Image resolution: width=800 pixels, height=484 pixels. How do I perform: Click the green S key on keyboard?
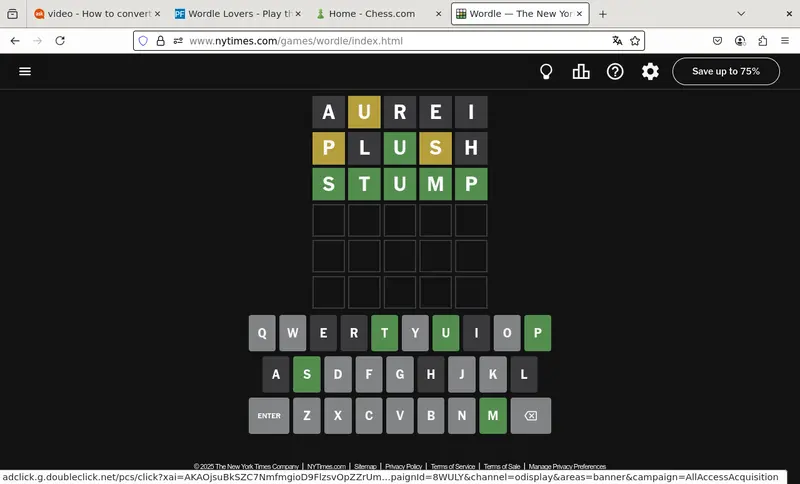pos(307,374)
